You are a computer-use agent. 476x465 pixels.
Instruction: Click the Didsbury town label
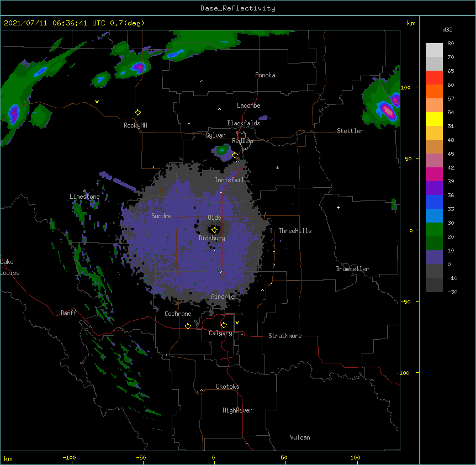pos(212,238)
